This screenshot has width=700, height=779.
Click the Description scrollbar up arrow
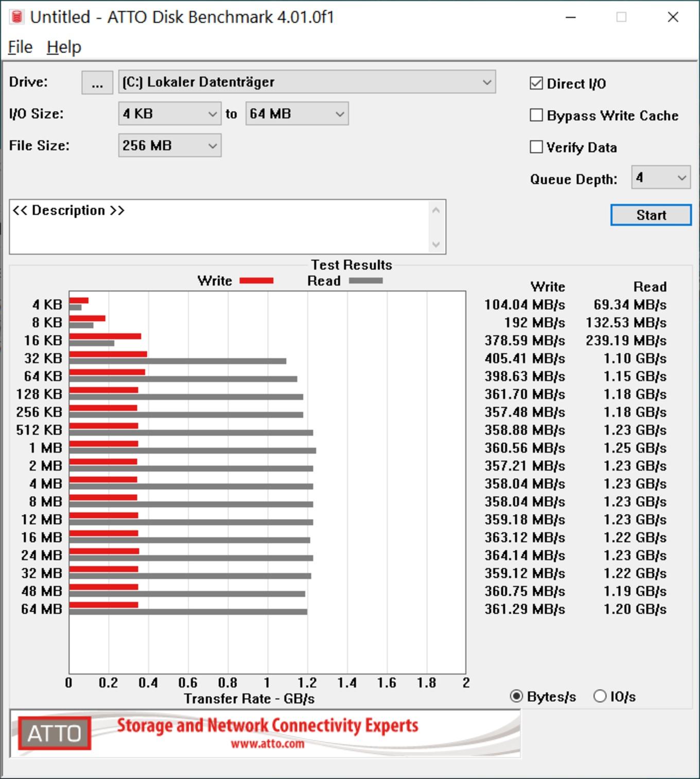tap(436, 210)
